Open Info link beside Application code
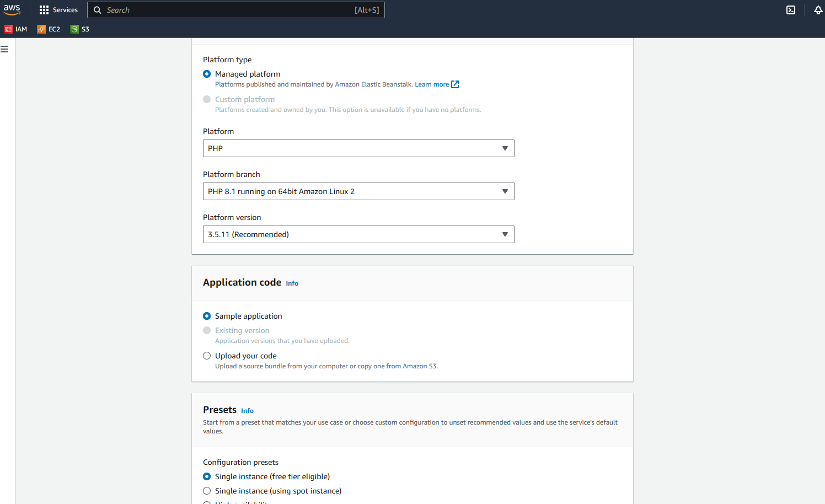825x504 pixels. pos(292,283)
